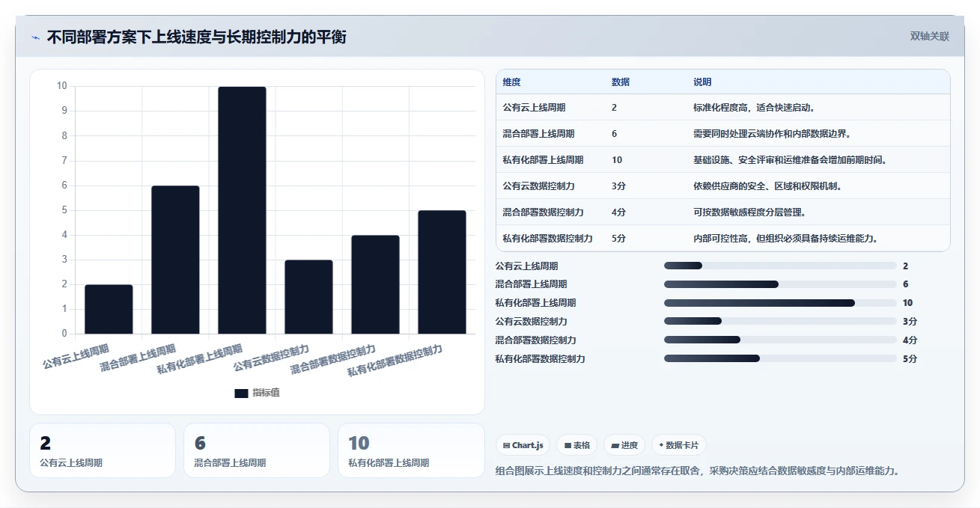
Task: Open the data card showing 2
Action: (103, 450)
